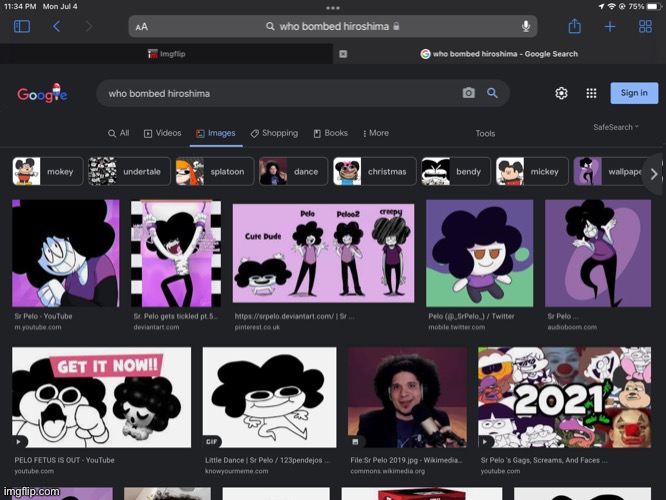This screenshot has width=666, height=500.
Task: Close the Google Search tab
Action: click(343, 54)
